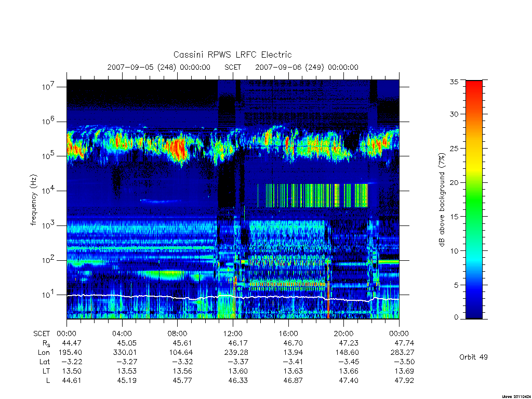The image size is (532, 399).
Task: Click the Orbit 49 label
Action: (x=473, y=357)
